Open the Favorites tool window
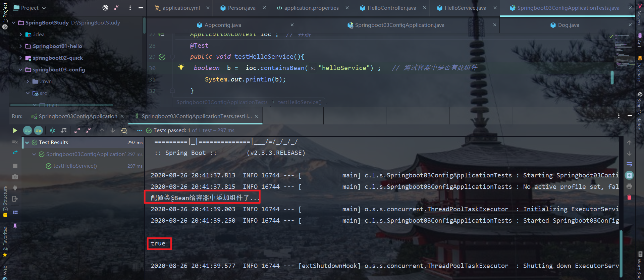Image resolution: width=644 pixels, height=280 pixels. pyautogui.click(x=5, y=242)
